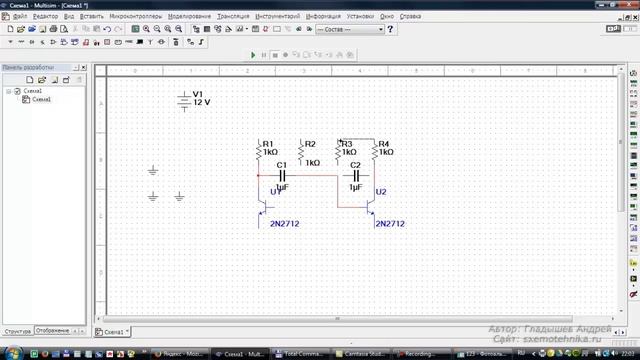The height and width of the screenshot is (360, 640).
Task: Switch to the Отображение tab
Action: coord(52,331)
